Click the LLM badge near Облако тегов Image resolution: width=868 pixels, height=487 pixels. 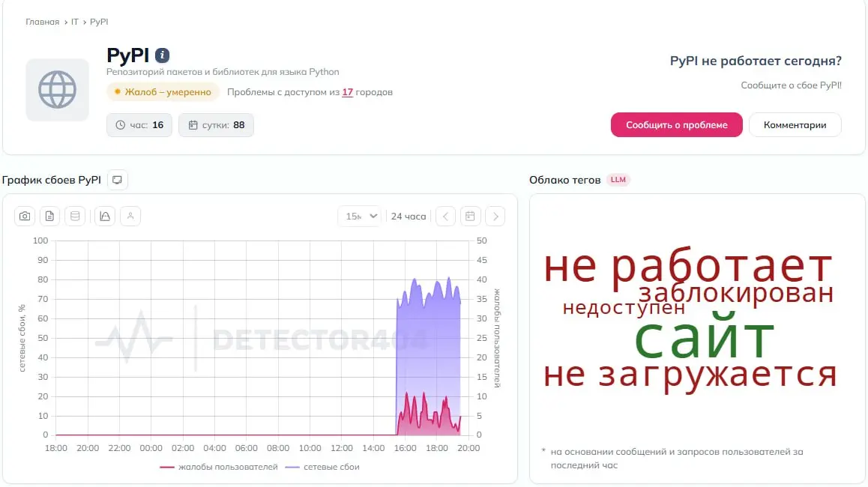pyautogui.click(x=618, y=180)
